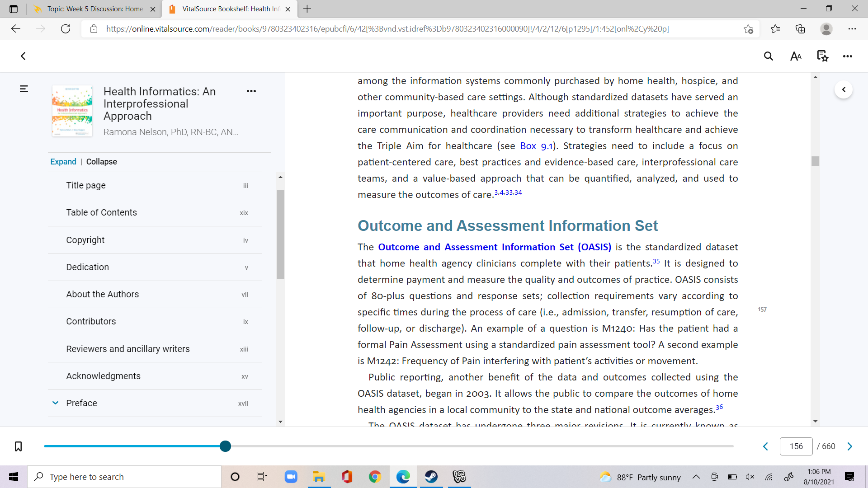Follow the Box 9.1 link
This screenshot has height=488, width=868.
pos(536,146)
